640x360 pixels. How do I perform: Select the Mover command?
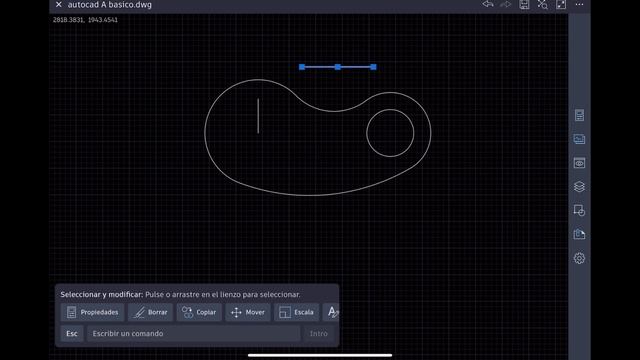248,312
